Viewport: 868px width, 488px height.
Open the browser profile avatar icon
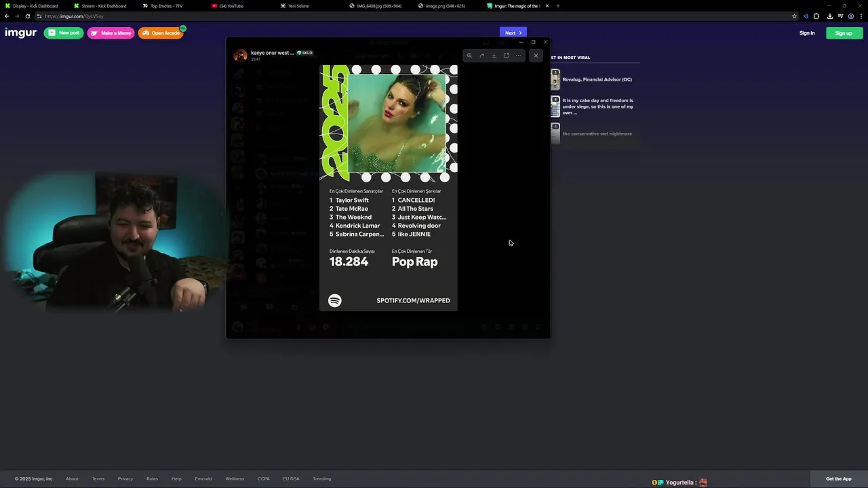coord(851,16)
